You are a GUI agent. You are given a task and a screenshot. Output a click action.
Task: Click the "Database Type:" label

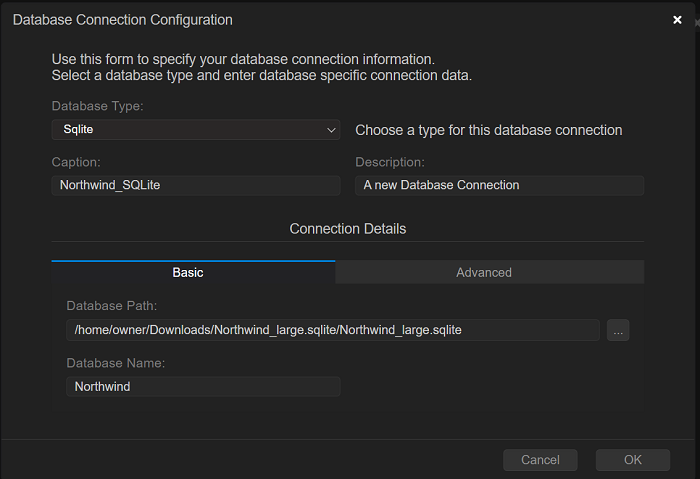[x=97, y=106]
